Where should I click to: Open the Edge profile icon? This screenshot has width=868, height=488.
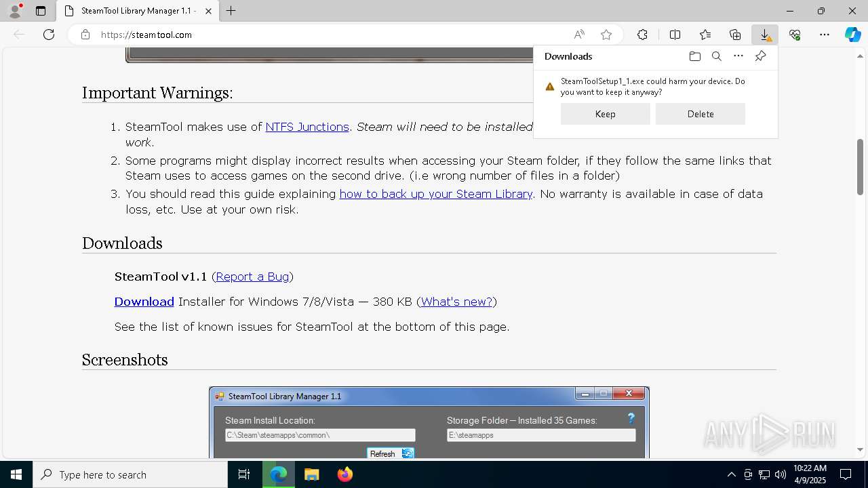pos(15,11)
